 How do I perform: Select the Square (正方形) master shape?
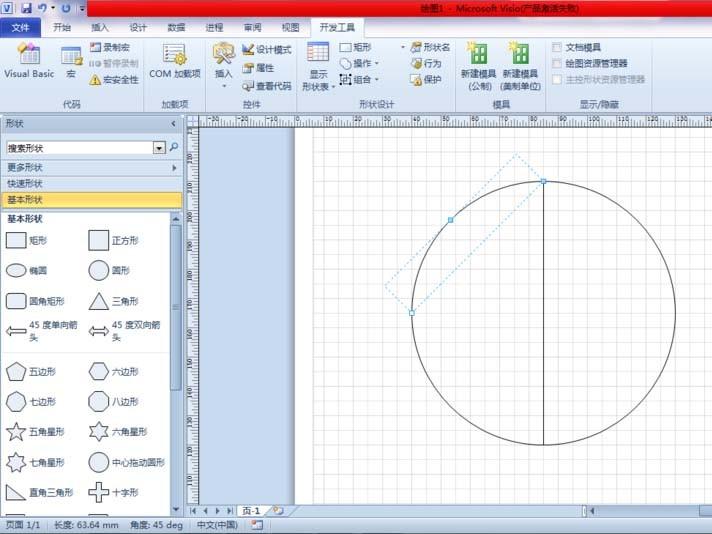click(x=114, y=240)
